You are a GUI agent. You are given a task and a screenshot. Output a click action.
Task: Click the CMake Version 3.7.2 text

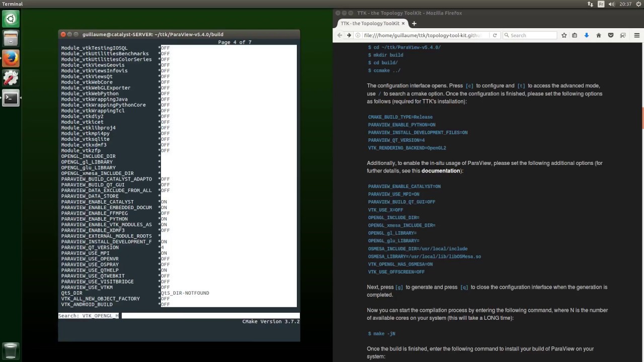(x=271, y=321)
